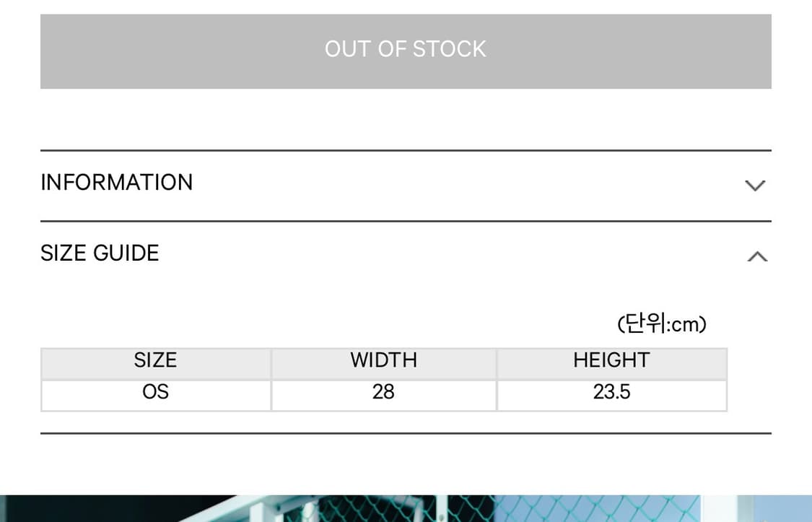Viewport: 812px width, 522px height.
Task: Open the INFORMATION accordion heading
Action: tap(117, 183)
